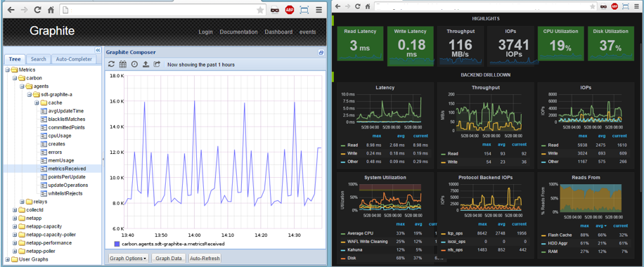Click the metricsReceived legend color swatch

(x=117, y=244)
